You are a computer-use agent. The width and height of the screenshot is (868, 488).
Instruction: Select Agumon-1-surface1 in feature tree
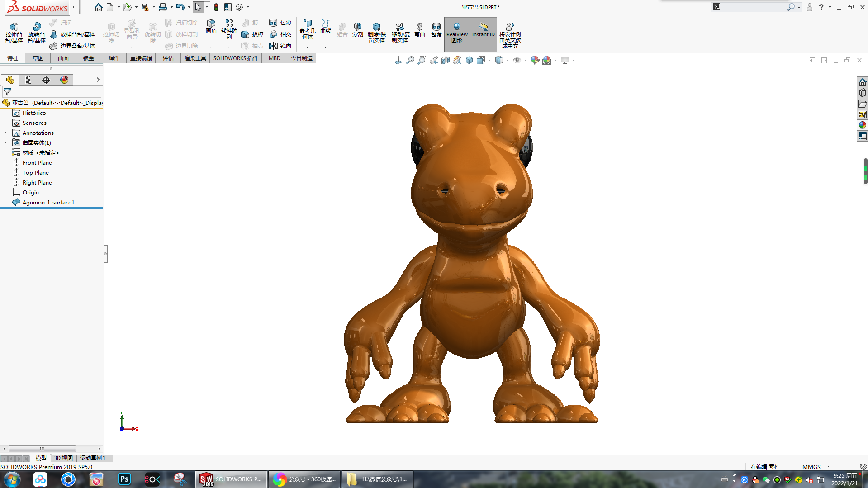pyautogui.click(x=48, y=202)
